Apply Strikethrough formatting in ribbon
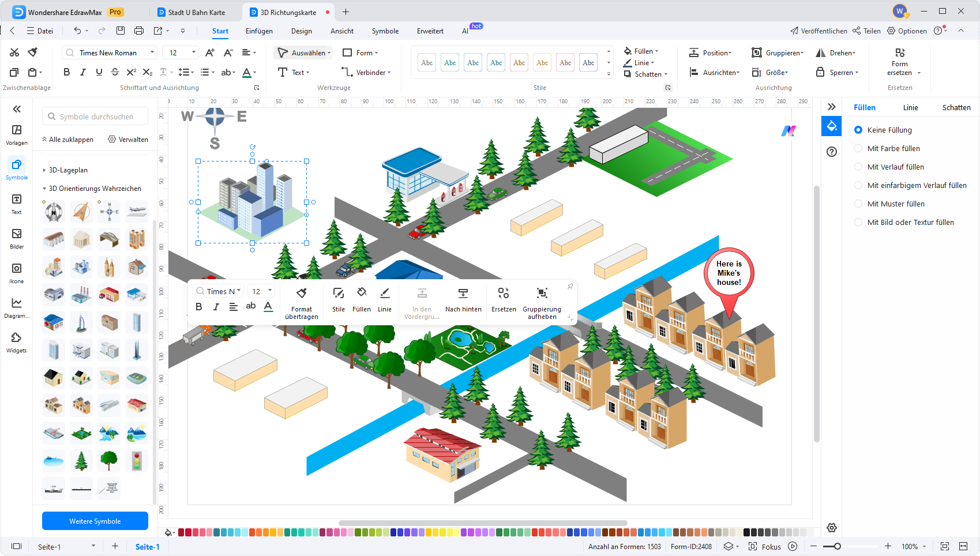 (115, 72)
